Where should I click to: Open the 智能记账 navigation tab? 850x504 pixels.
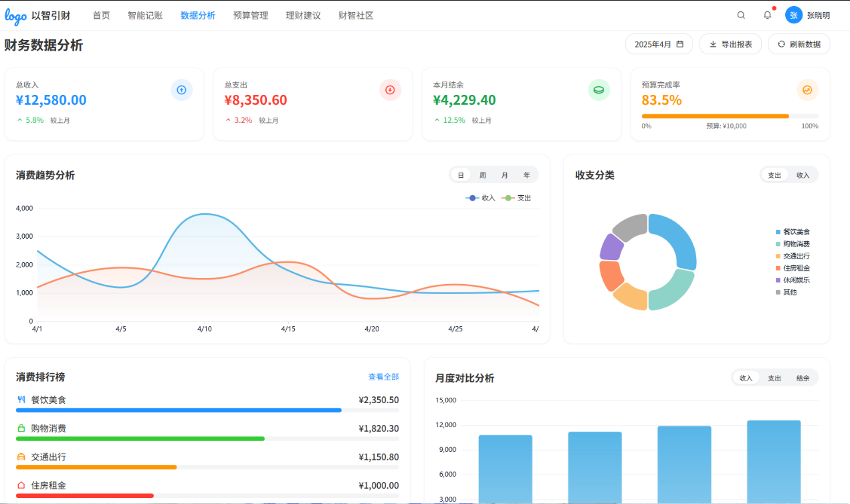point(145,15)
